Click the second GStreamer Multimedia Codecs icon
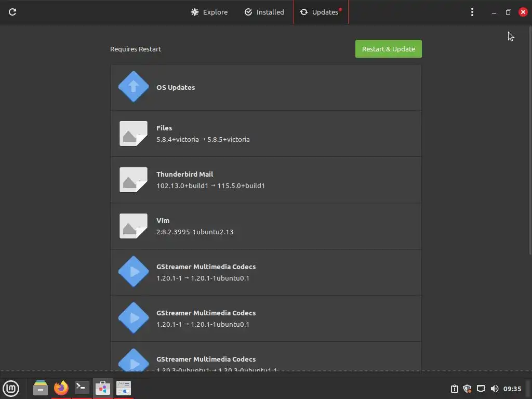532x399 pixels. tap(134, 318)
